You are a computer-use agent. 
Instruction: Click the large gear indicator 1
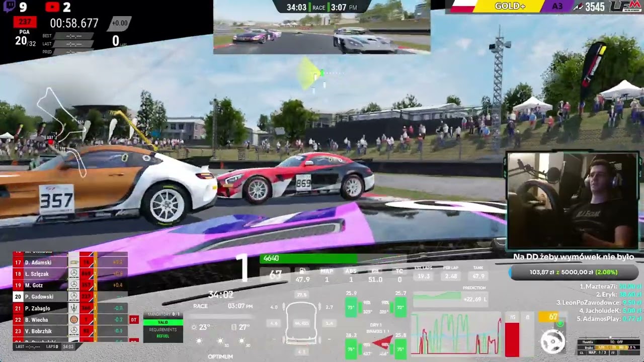[243, 267]
